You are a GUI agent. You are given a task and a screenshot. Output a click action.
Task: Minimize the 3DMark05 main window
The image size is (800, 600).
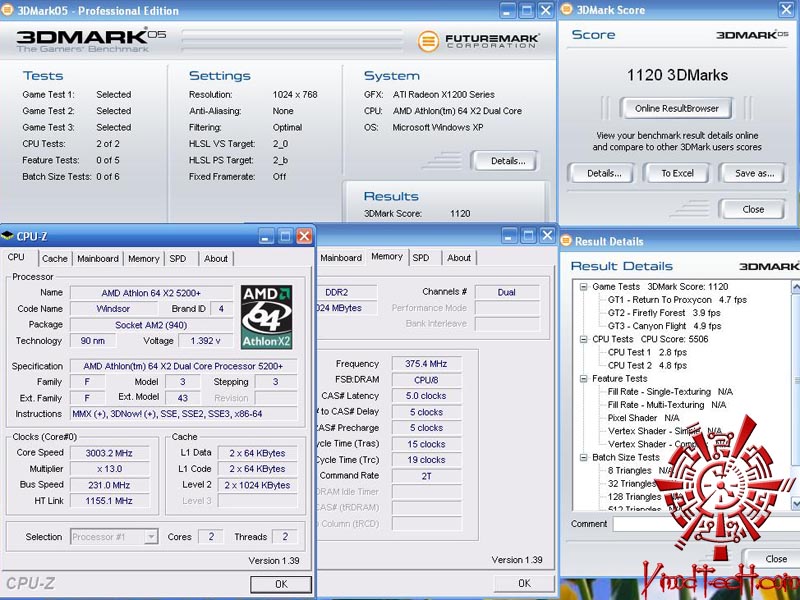point(507,10)
